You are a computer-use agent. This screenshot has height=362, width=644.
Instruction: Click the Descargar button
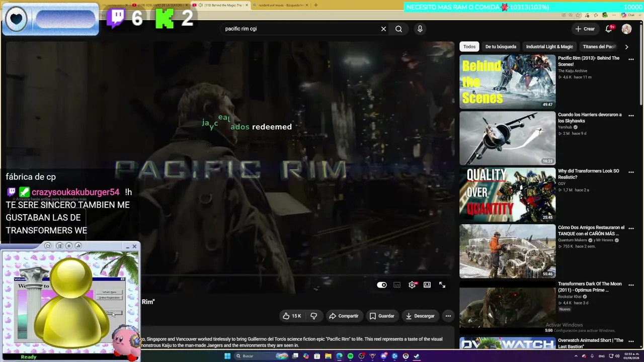420,316
